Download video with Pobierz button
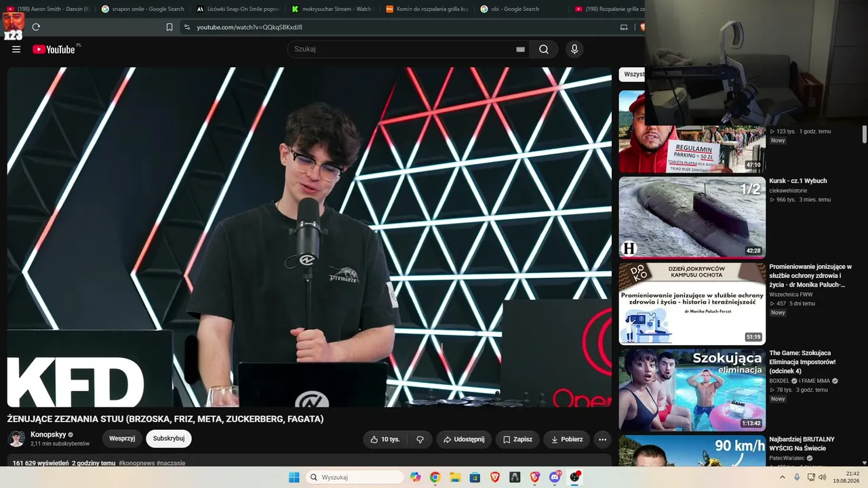The image size is (868, 488). (x=566, y=439)
